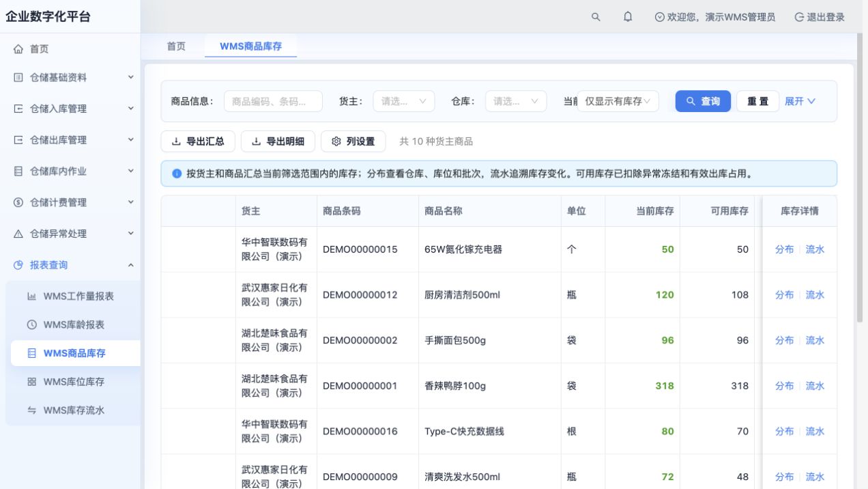Click the home icon beside 首页 in sidebar
Image resolution: width=868 pixels, height=489 pixels.
tap(18, 49)
